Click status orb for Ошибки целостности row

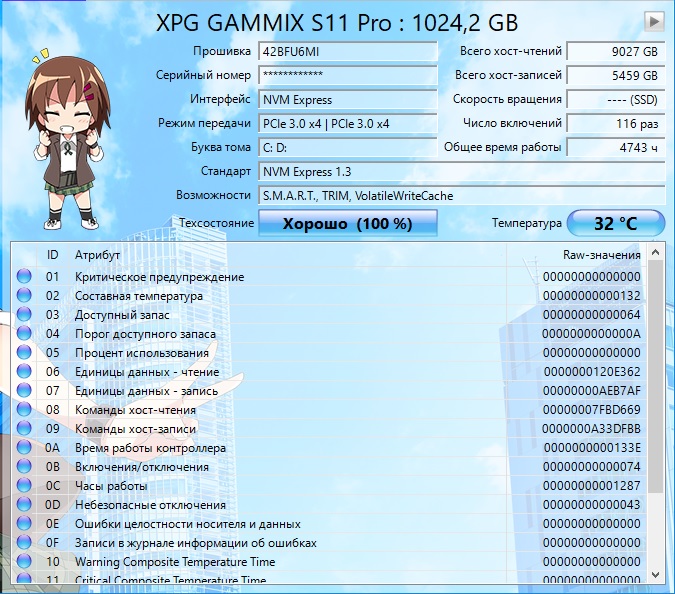pos(24,523)
